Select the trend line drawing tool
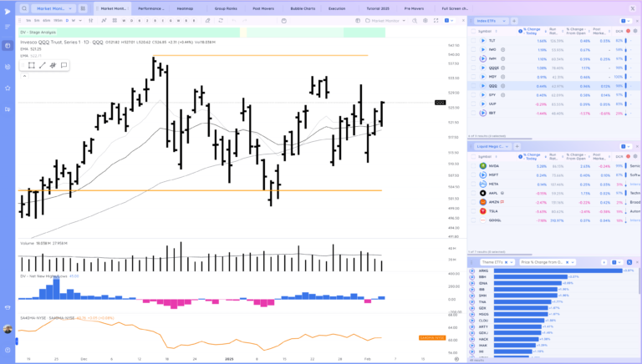The width and height of the screenshot is (642, 364). [x=42, y=64]
